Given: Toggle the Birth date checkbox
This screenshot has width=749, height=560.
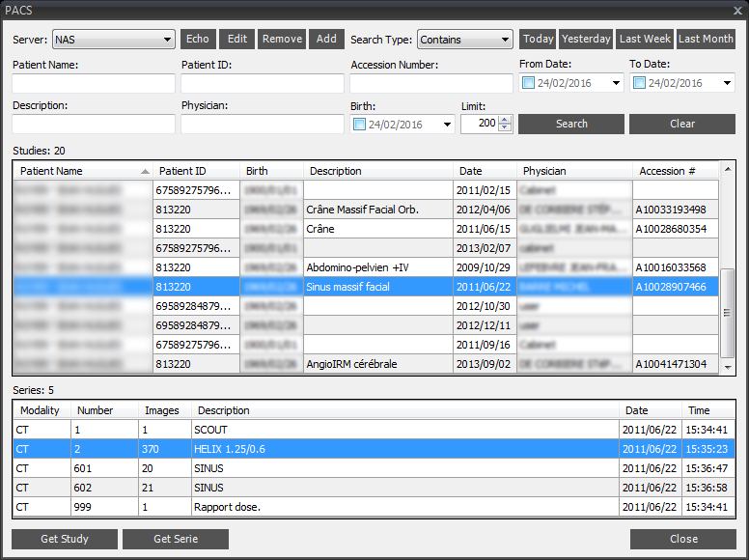Looking at the screenshot, I should [360, 124].
